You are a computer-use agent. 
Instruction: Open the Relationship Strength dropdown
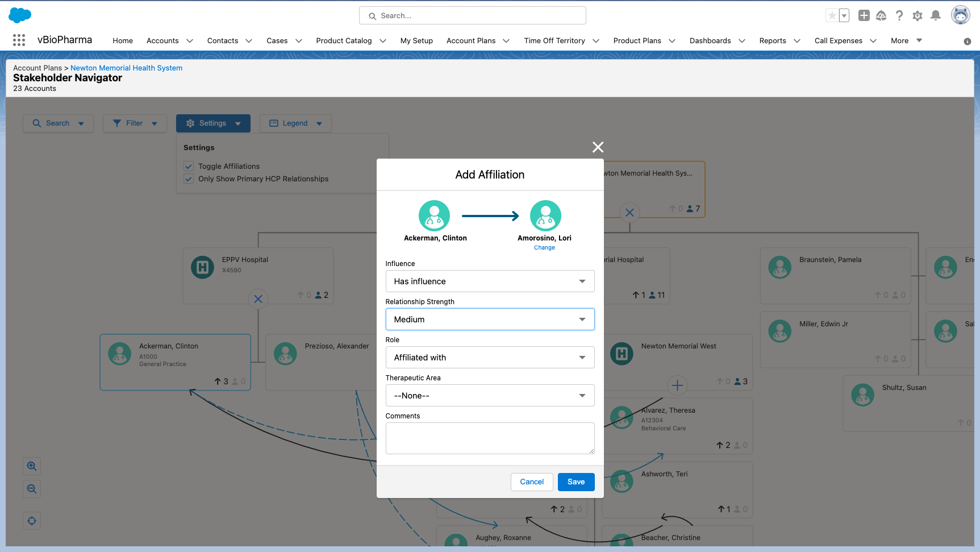pyautogui.click(x=490, y=319)
